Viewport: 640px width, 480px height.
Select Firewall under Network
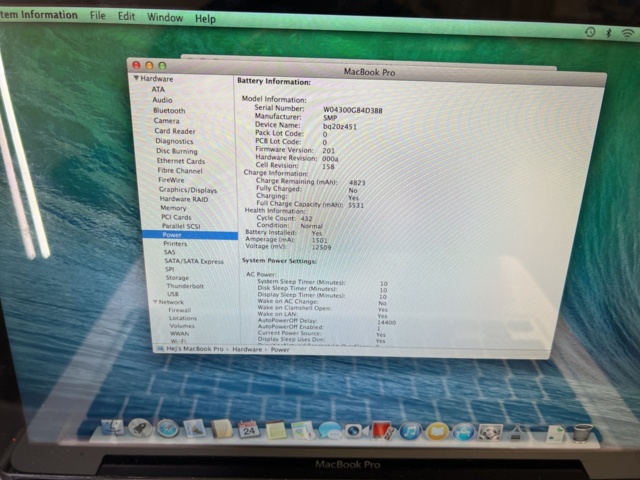point(180,310)
